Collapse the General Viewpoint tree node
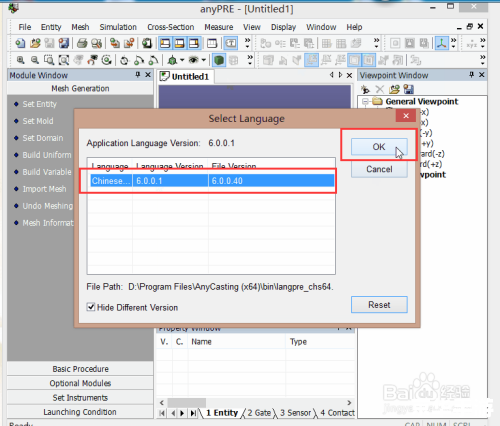This screenshot has width=500, height=426. pos(365,101)
